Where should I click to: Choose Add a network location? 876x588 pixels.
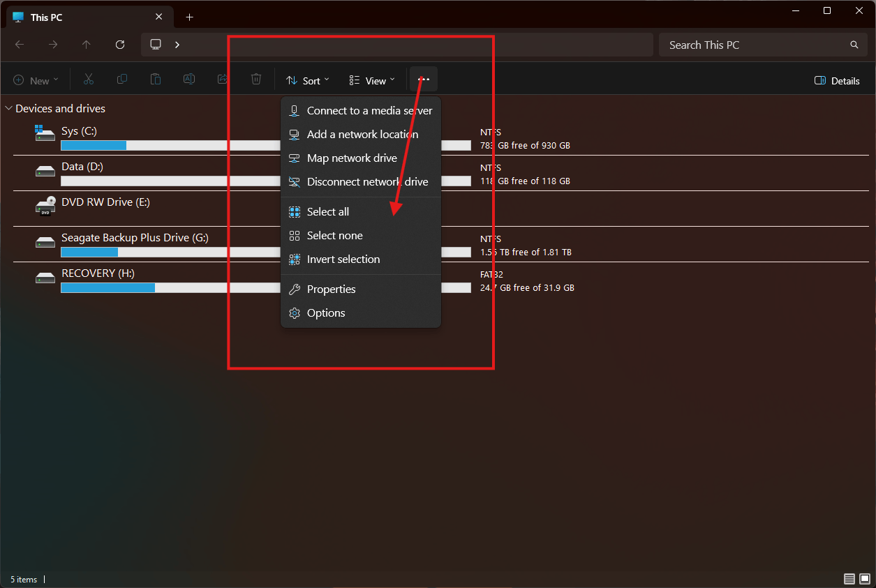361,135
